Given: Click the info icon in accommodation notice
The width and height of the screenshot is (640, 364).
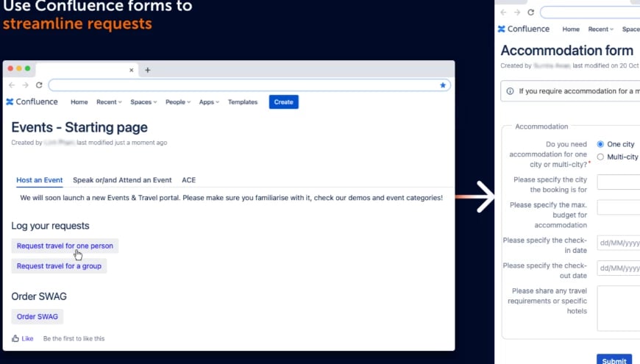Looking at the screenshot, I should pyautogui.click(x=510, y=91).
